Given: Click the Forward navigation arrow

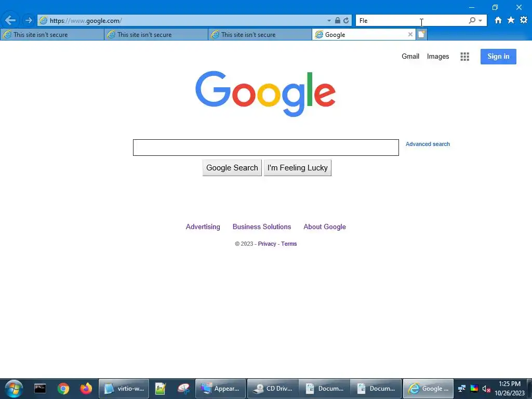Looking at the screenshot, I should tap(29, 20).
